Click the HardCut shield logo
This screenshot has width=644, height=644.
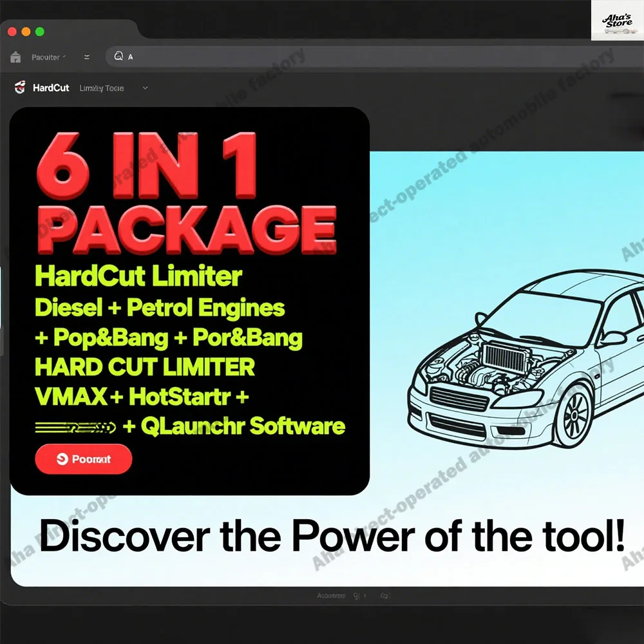coord(19,87)
